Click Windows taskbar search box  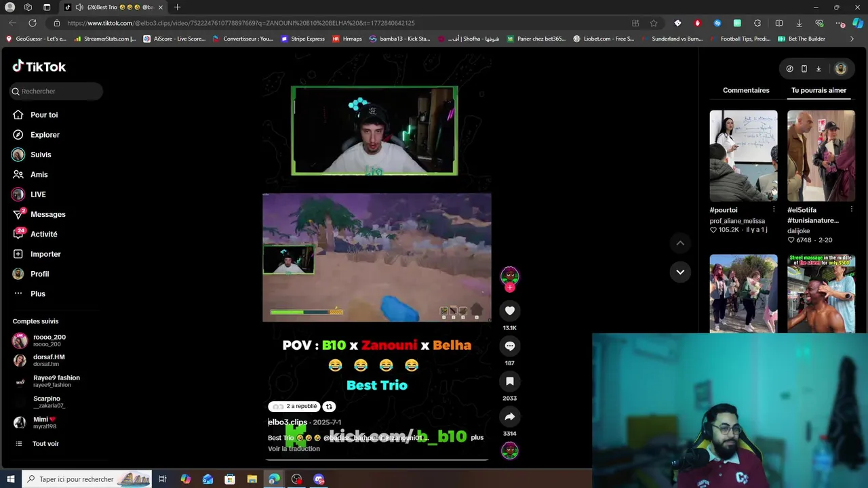[x=87, y=479]
